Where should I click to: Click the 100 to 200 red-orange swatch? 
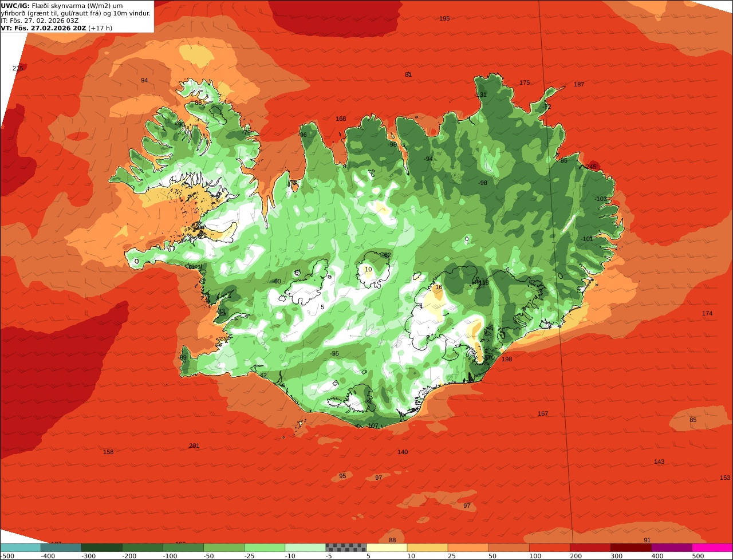[549, 547]
